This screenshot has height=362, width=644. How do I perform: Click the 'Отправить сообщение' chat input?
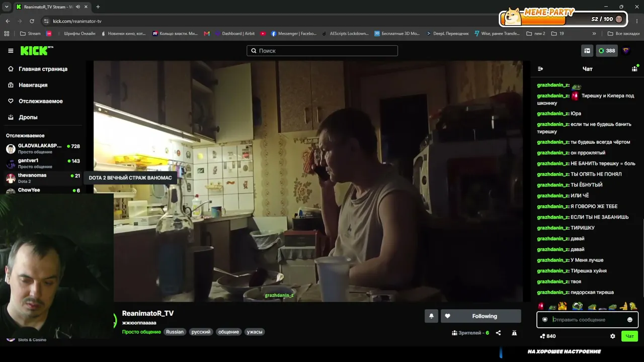(x=587, y=320)
